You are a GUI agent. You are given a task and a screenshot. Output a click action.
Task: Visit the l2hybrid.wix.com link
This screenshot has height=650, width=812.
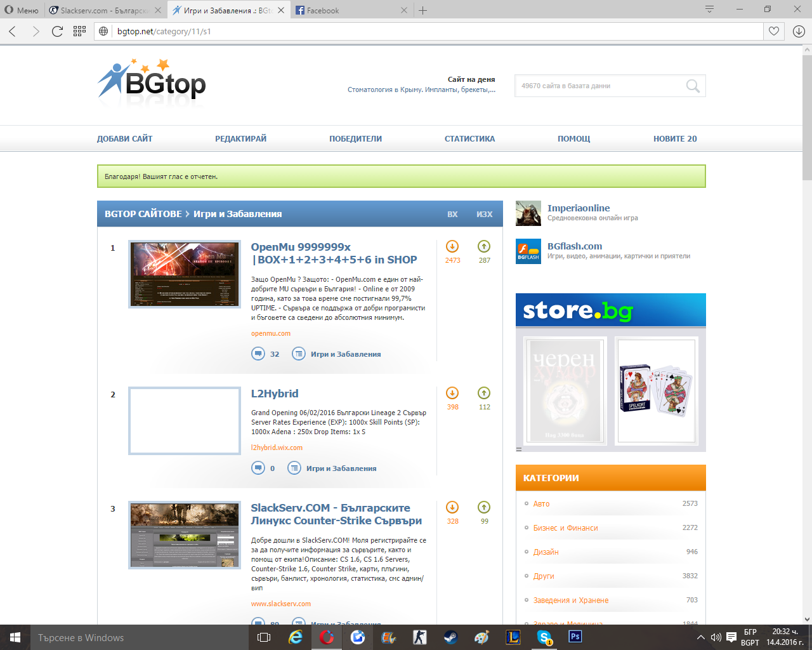click(x=277, y=448)
